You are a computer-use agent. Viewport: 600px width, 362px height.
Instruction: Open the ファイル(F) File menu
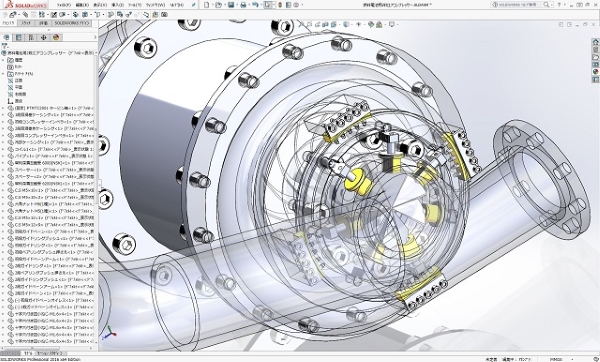point(64,5)
